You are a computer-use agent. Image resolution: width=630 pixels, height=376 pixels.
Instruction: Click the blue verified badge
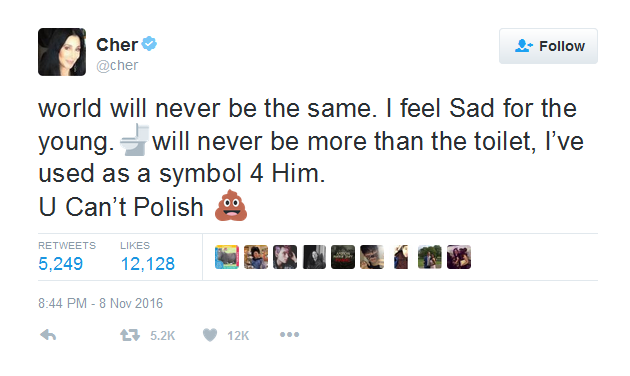click(x=149, y=43)
